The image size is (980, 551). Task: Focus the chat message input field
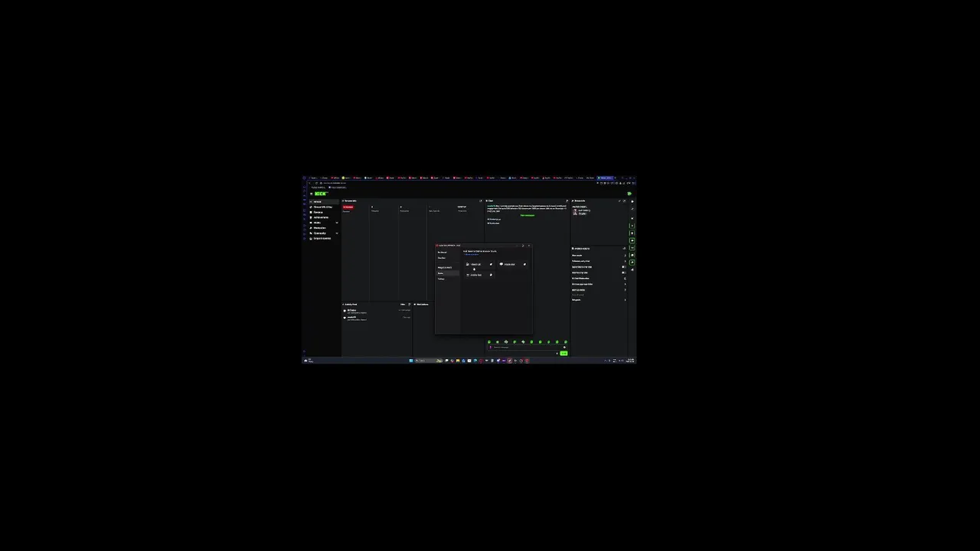click(528, 347)
